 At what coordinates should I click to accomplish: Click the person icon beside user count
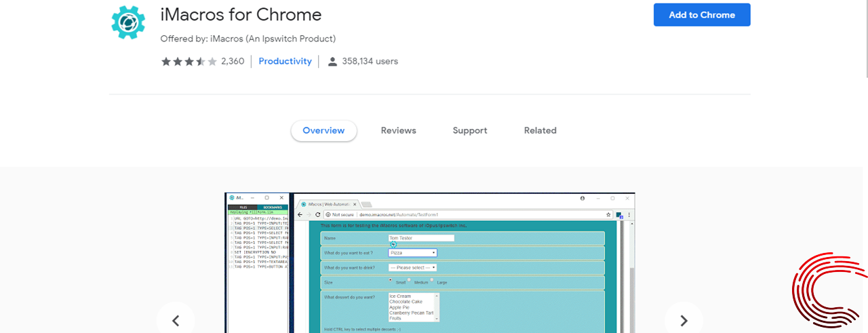tap(332, 62)
